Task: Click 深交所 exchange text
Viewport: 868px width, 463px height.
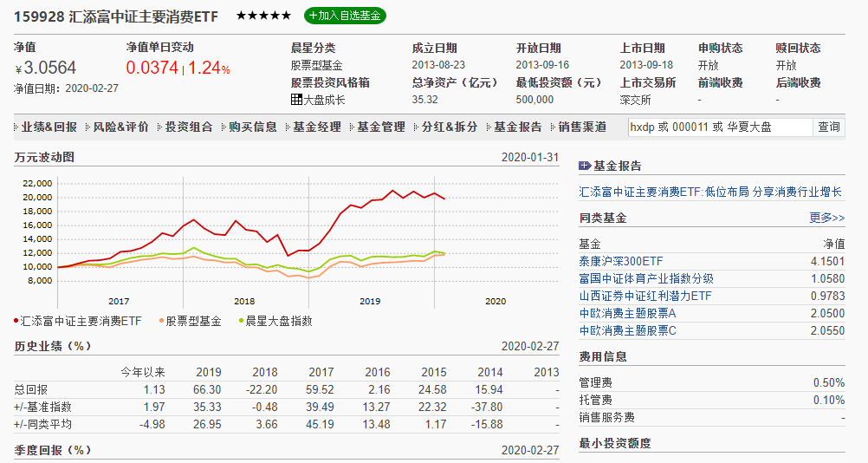Action: (x=636, y=100)
